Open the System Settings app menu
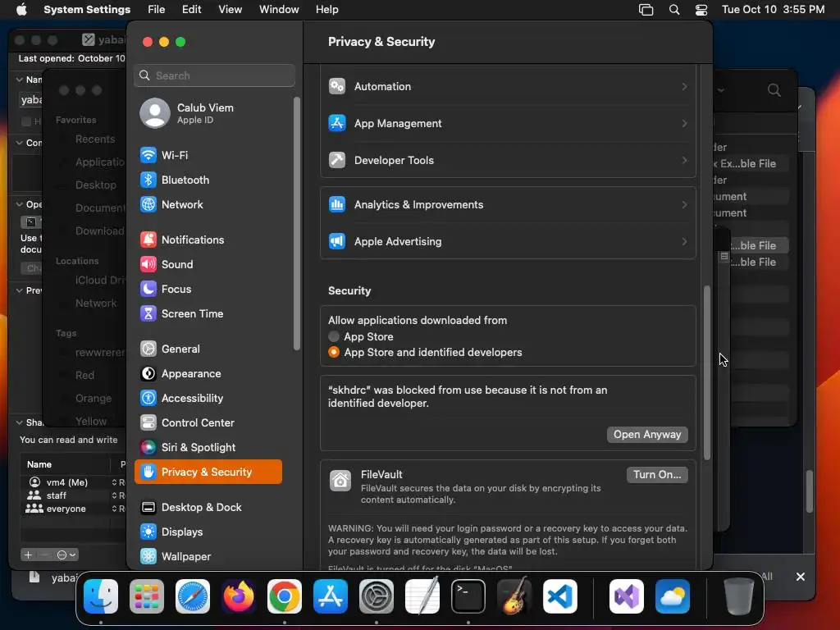Viewport: 840px width, 630px height. tap(87, 10)
